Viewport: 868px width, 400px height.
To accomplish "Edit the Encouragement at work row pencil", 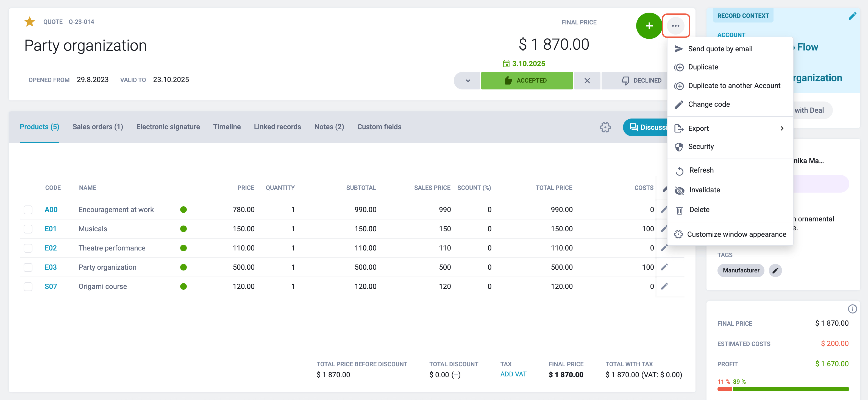I will (664, 210).
